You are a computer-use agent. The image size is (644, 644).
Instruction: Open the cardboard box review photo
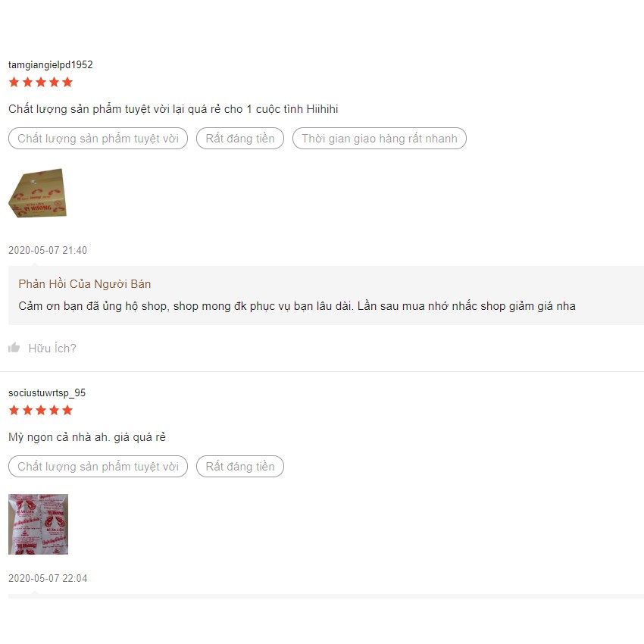38,193
